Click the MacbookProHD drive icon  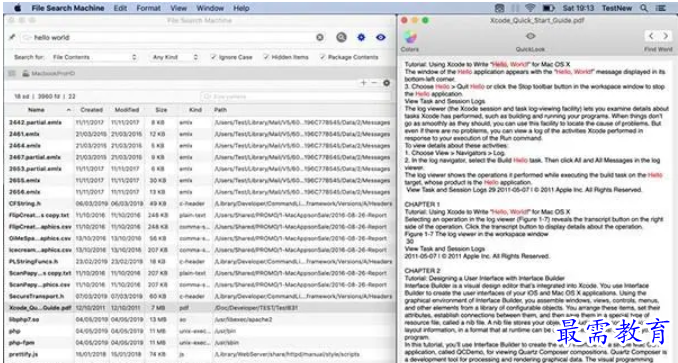26,73
